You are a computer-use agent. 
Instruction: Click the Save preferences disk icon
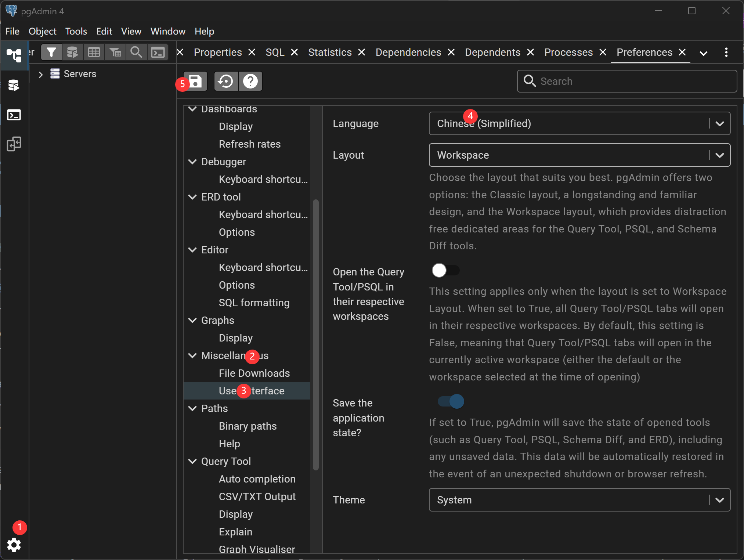(x=196, y=81)
